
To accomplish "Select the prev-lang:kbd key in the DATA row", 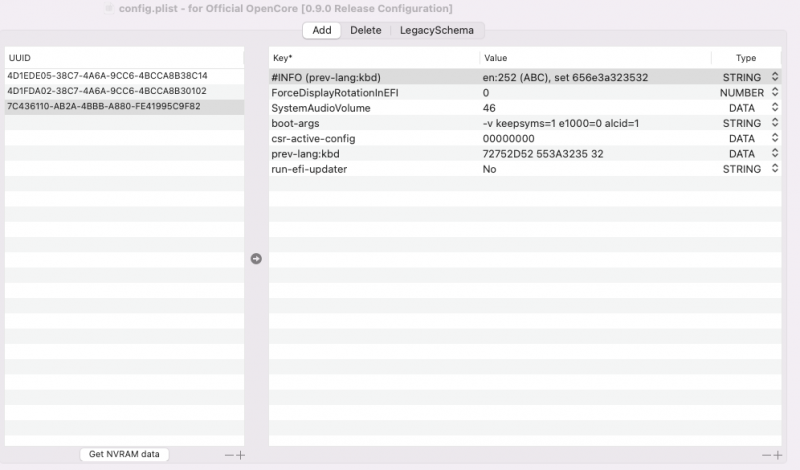I will click(x=305, y=154).
